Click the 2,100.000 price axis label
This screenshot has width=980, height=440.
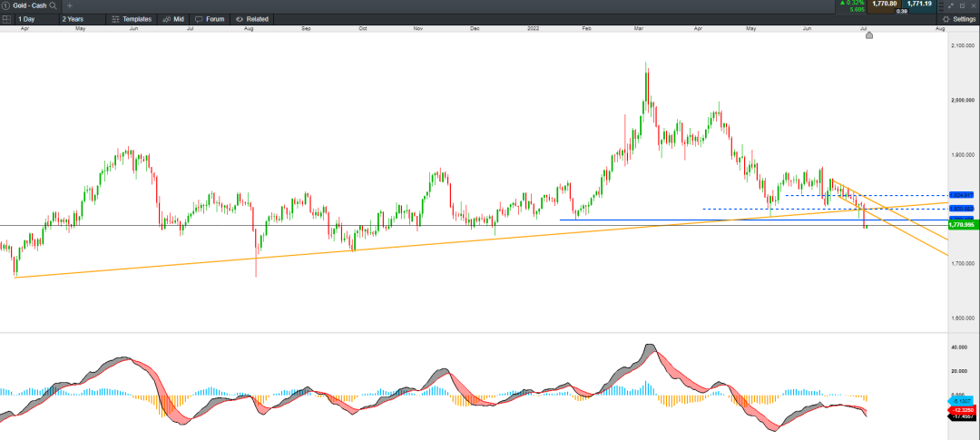(x=962, y=46)
